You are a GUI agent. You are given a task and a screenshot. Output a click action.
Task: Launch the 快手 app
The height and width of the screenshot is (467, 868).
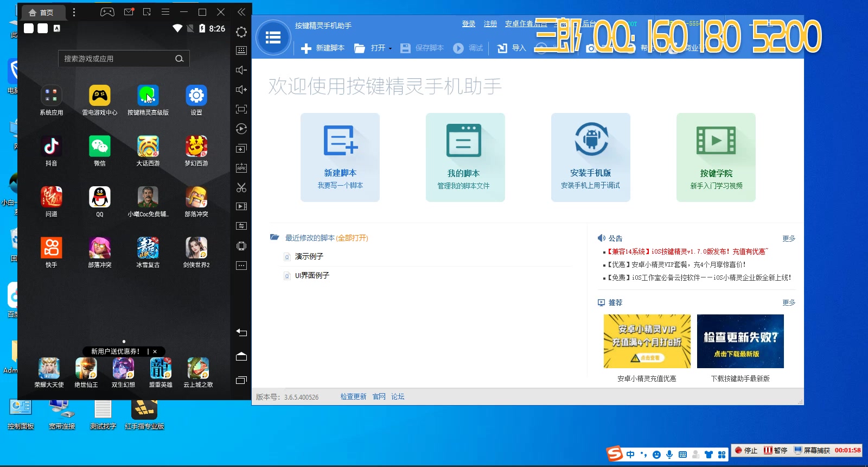(52, 253)
